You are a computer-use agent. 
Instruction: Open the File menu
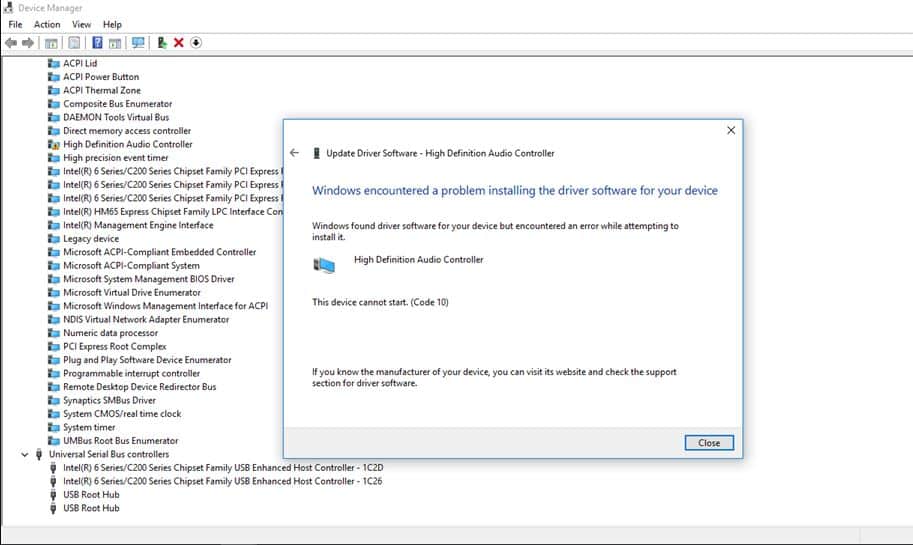tap(15, 24)
